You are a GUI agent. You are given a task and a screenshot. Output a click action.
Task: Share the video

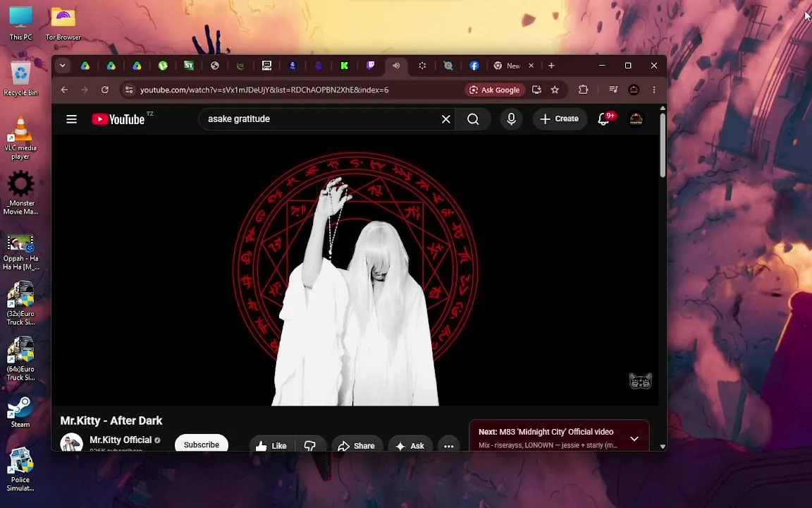pyautogui.click(x=356, y=445)
